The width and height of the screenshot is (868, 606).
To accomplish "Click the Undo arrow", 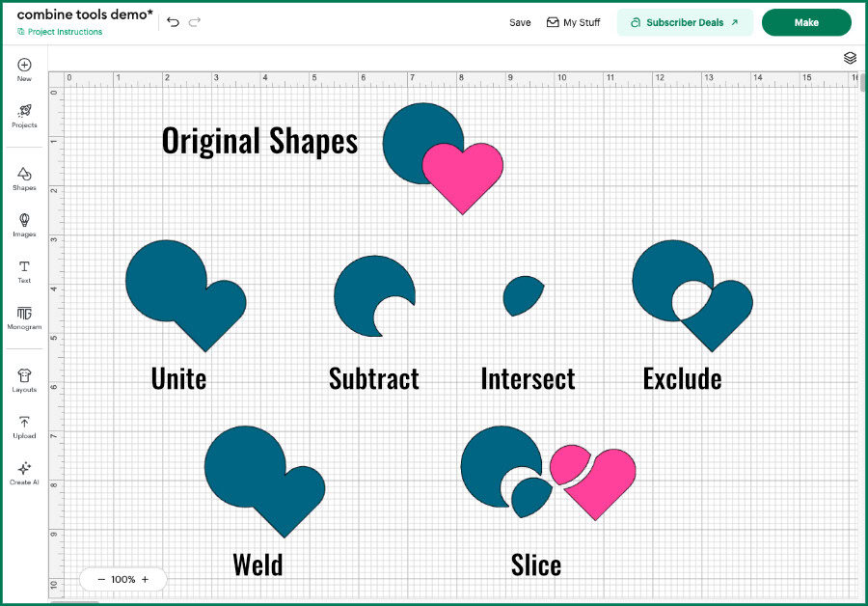I will point(173,22).
